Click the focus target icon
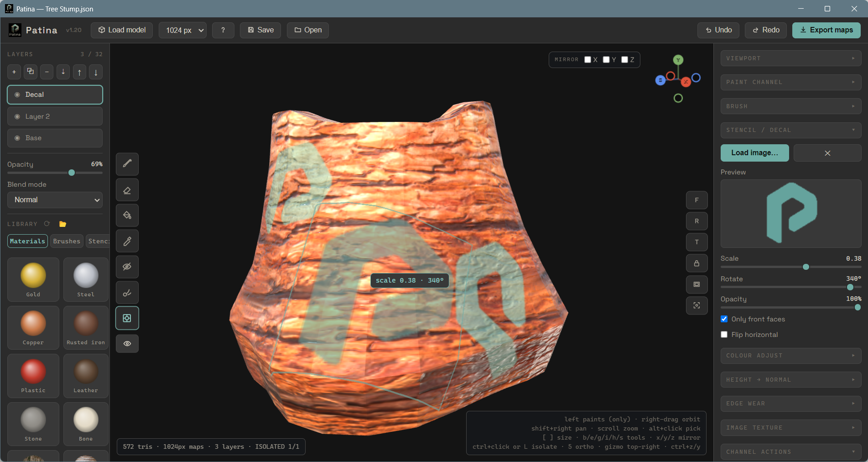868x462 pixels. pos(696,305)
